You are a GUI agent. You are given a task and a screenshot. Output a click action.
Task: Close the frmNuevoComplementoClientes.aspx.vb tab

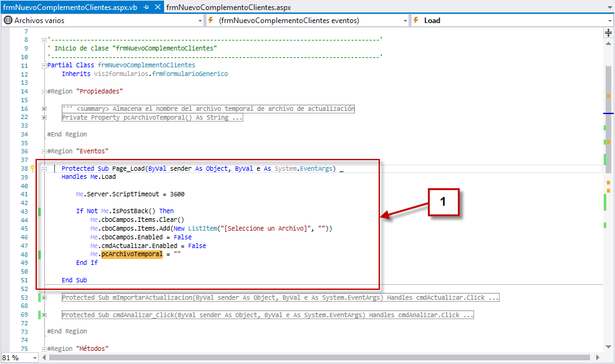coord(157,7)
